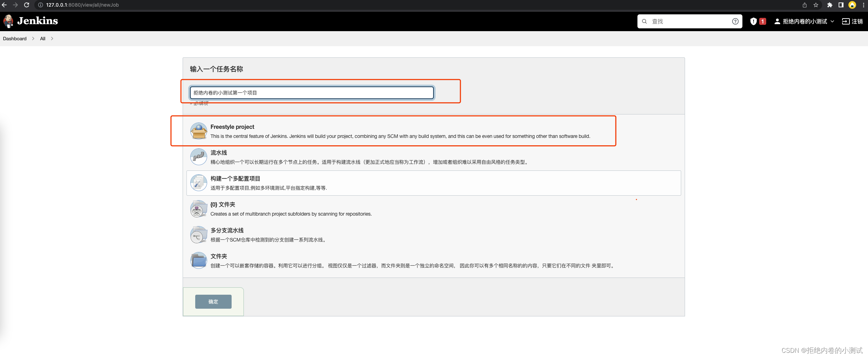Viewport: 868px width, 357px height.
Task: Select the Freestyle project icon
Action: (199, 131)
